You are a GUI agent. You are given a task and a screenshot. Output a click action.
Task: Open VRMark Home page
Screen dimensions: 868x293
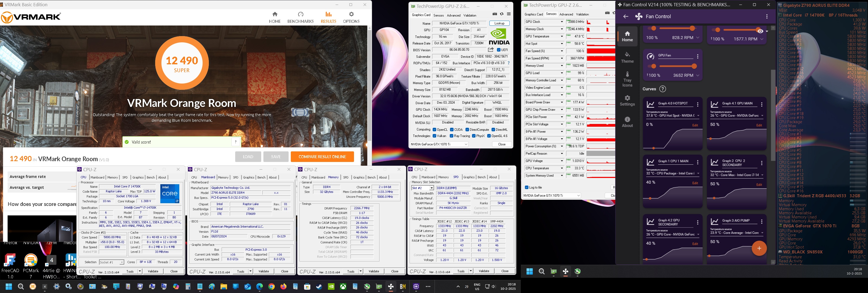click(x=275, y=17)
